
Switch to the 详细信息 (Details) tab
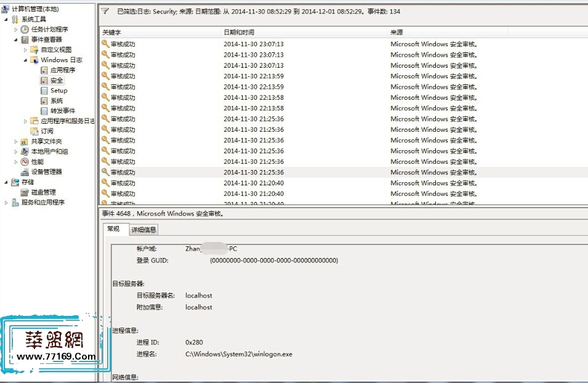pos(143,230)
